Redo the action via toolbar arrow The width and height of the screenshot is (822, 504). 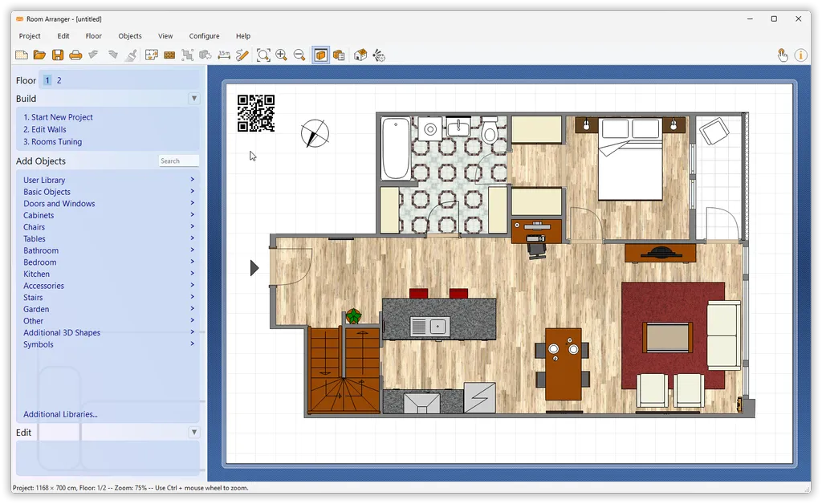coord(112,55)
